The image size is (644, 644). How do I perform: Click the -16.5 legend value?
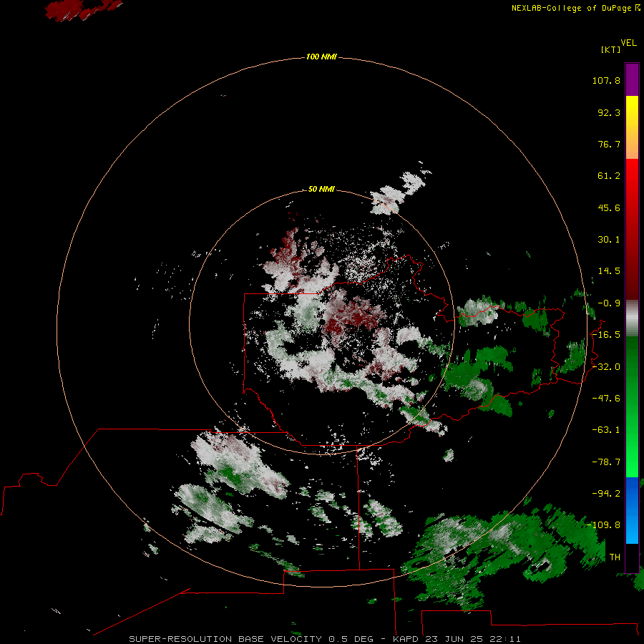pos(606,335)
